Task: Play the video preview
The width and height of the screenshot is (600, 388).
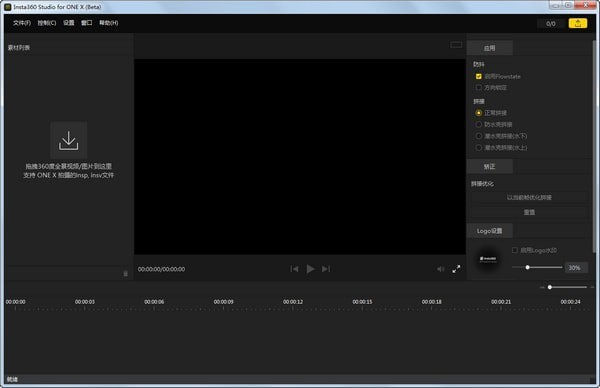Action: tap(310, 269)
